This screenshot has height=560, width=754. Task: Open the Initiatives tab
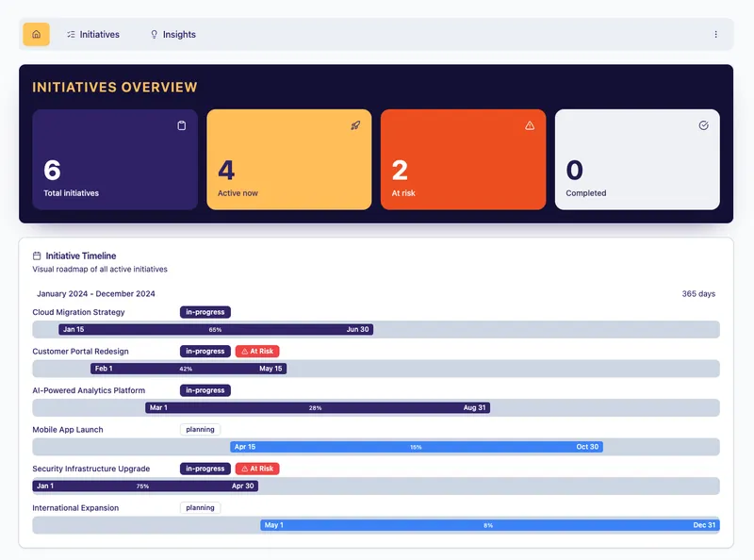[x=92, y=35]
